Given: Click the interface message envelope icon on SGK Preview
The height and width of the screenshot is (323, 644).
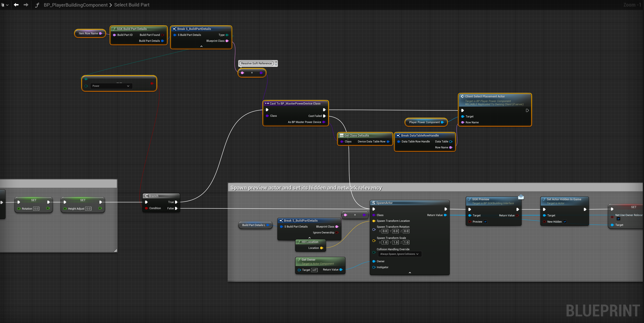Looking at the screenshot, I should point(521,197).
